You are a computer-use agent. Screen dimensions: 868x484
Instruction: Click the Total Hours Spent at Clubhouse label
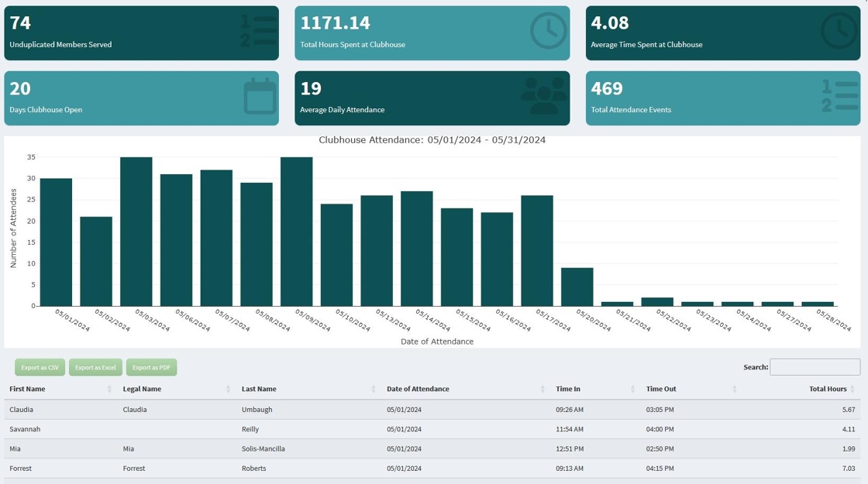(353, 44)
